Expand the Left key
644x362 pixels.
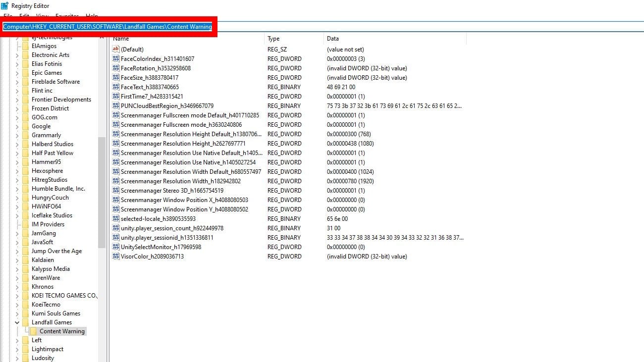click(x=17, y=340)
